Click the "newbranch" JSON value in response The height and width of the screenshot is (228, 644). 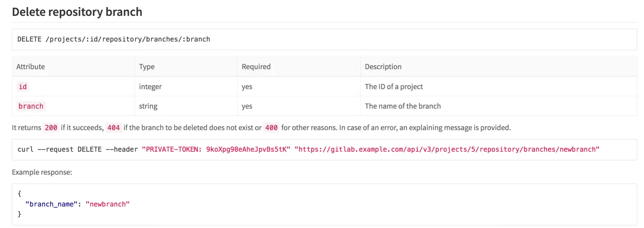coord(107,204)
